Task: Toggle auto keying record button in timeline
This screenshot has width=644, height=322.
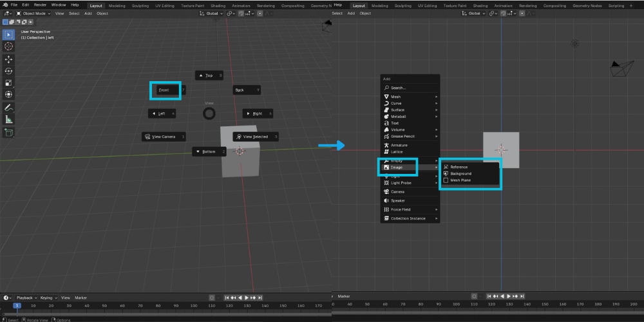Action: tap(213, 298)
